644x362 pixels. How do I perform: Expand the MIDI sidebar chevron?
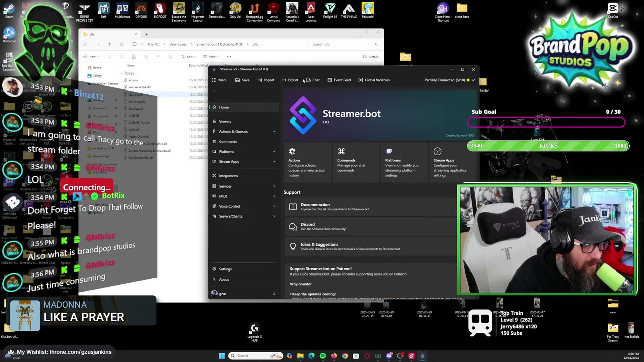[x=274, y=196]
